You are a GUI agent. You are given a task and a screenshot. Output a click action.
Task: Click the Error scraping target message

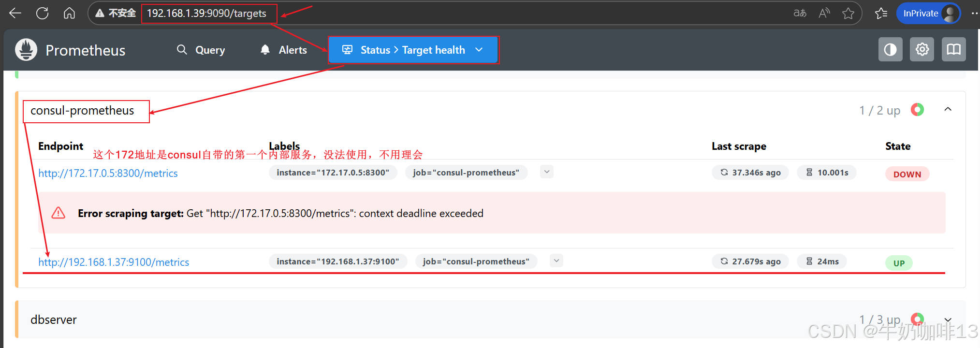coord(280,214)
